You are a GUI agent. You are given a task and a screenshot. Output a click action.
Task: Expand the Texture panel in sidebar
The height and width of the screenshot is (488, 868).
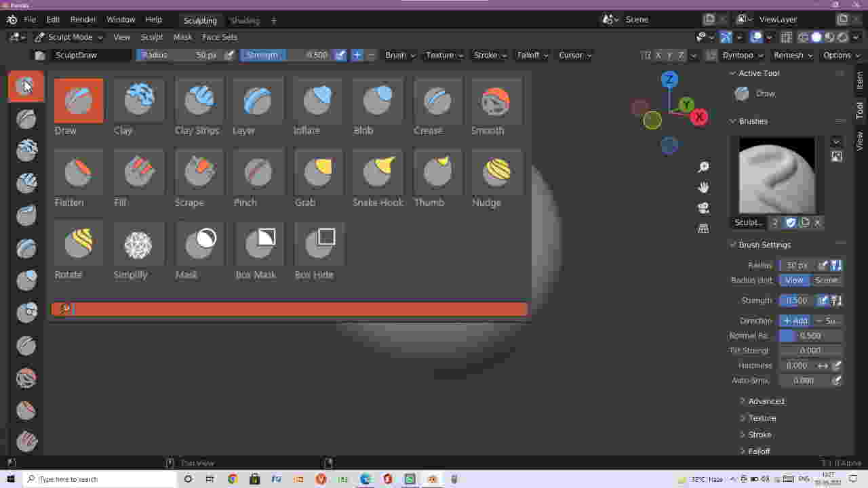point(762,418)
